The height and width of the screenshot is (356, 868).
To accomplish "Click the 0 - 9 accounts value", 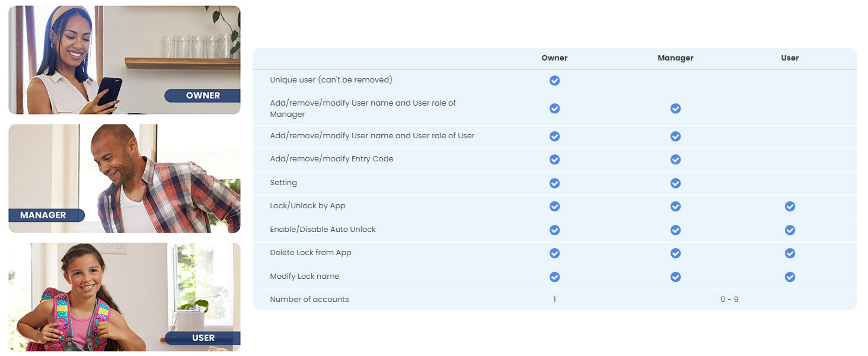I will point(729,300).
